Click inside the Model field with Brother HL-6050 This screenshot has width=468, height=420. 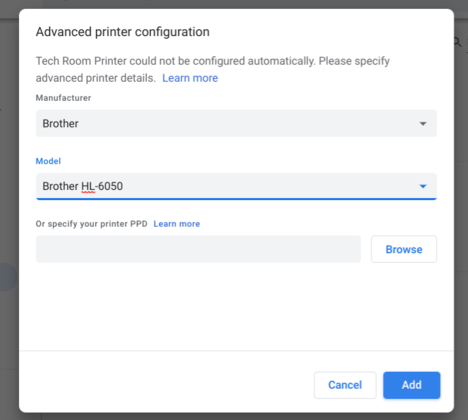[236, 186]
